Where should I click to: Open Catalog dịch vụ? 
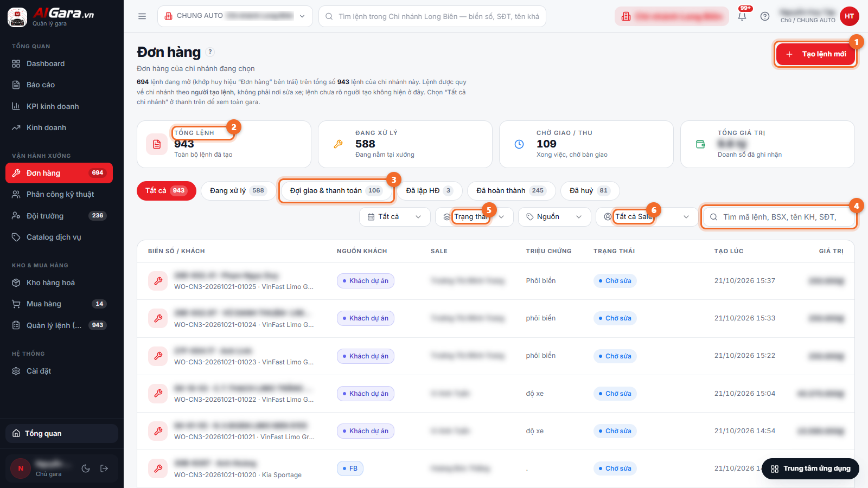point(59,237)
